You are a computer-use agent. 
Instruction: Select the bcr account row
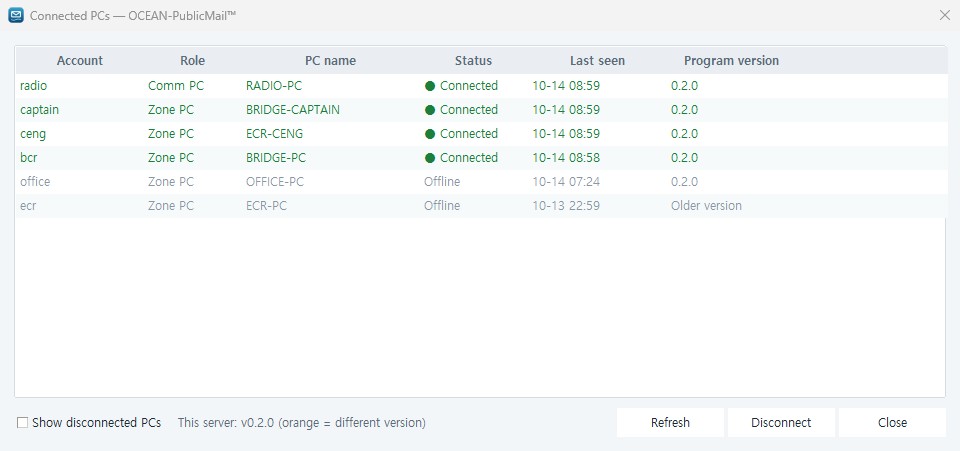481,157
